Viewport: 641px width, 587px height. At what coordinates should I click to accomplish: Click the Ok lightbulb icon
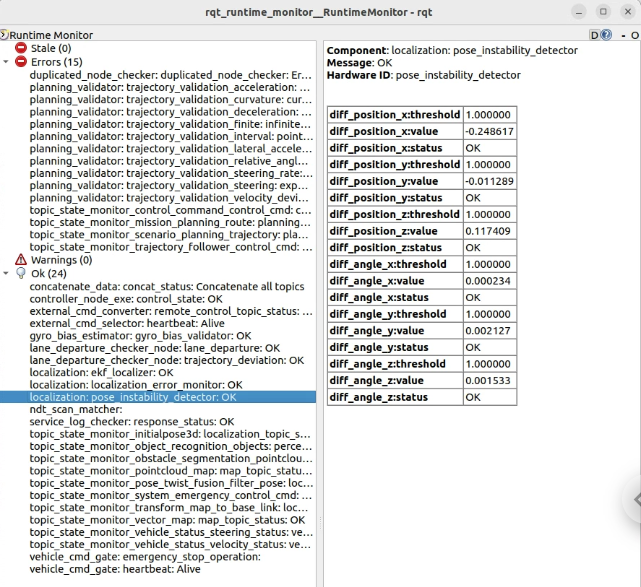click(x=21, y=273)
